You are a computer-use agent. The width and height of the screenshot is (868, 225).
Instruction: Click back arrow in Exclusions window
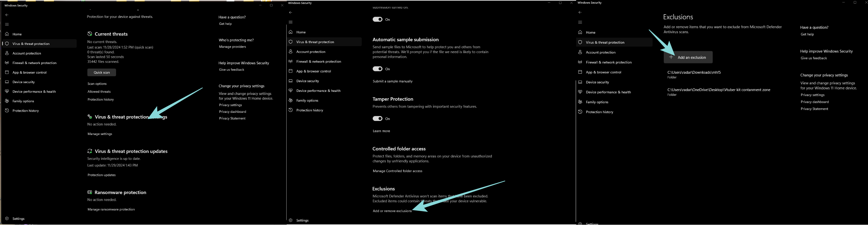tap(580, 12)
